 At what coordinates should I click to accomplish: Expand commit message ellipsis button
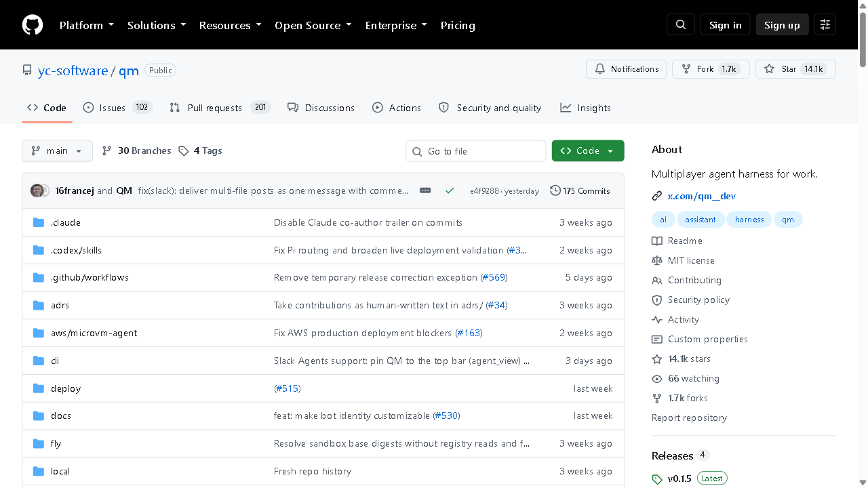[425, 190]
